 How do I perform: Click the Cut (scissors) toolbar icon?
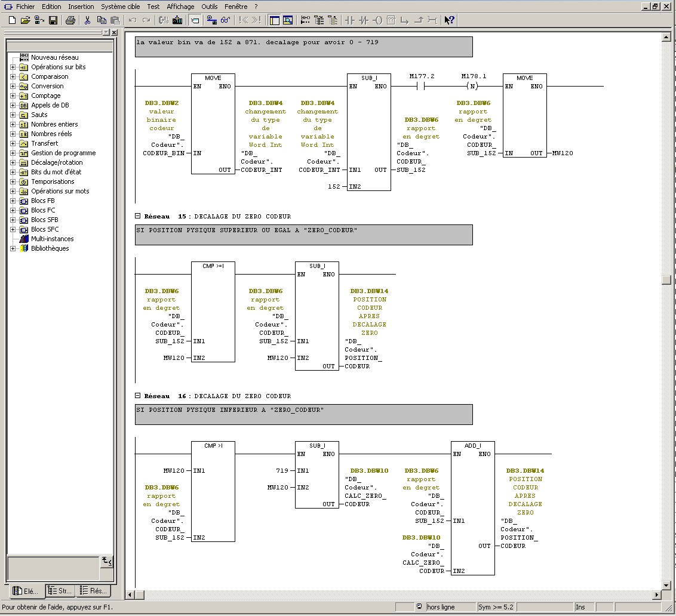[87, 20]
